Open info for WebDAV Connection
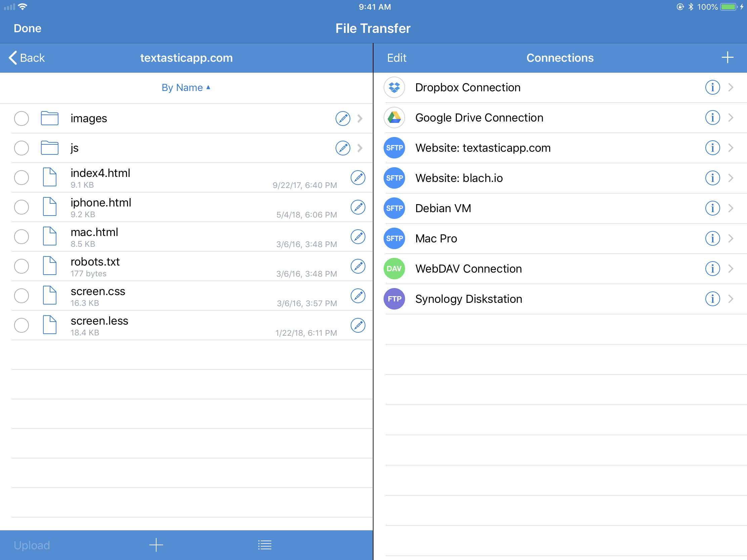 [712, 269]
